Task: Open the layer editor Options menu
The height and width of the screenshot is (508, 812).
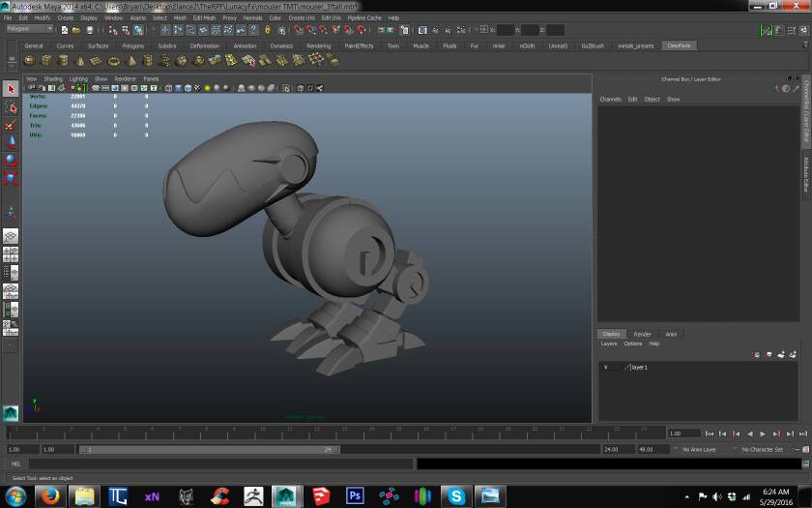Action: click(x=633, y=344)
